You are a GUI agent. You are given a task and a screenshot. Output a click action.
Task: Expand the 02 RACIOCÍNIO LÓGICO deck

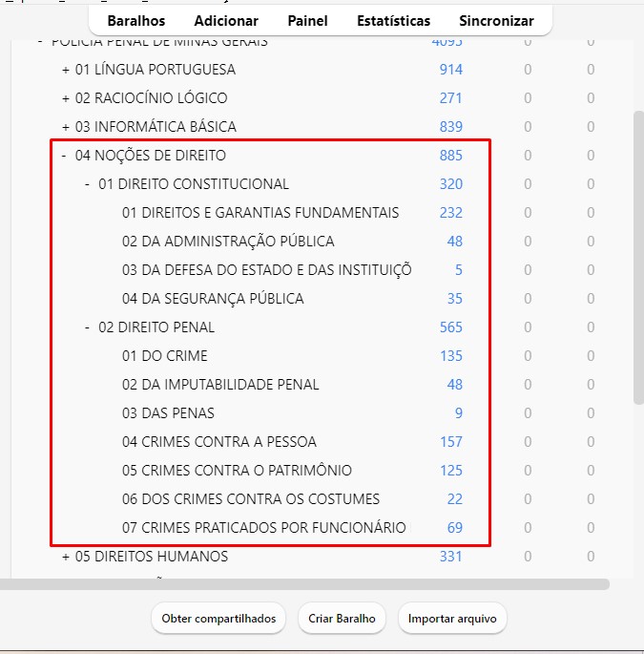click(x=66, y=98)
